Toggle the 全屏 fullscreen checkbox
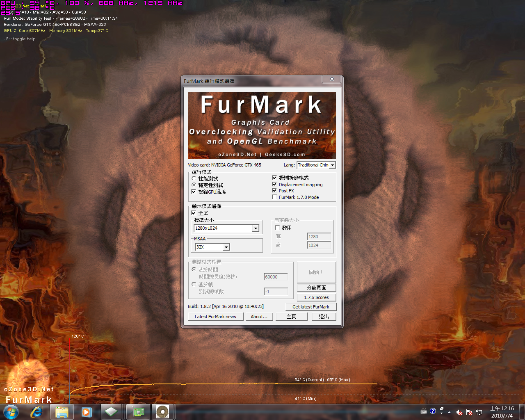The image size is (525, 420). coord(194,213)
